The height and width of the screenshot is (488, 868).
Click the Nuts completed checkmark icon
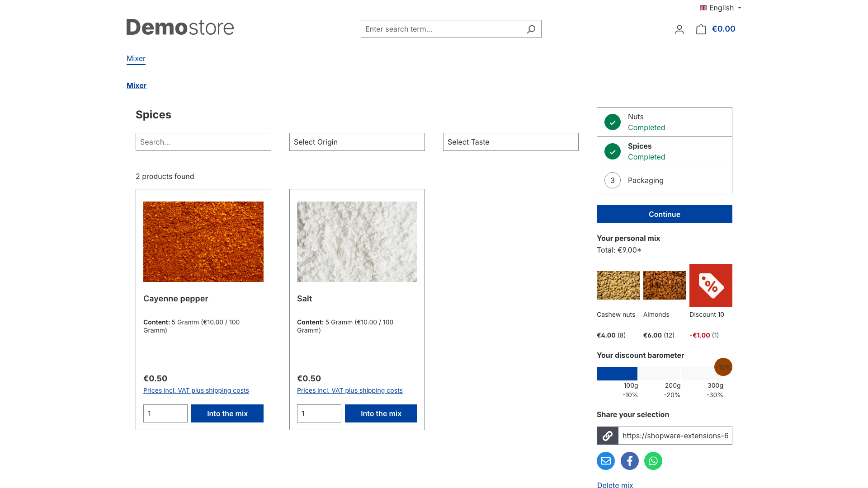613,122
